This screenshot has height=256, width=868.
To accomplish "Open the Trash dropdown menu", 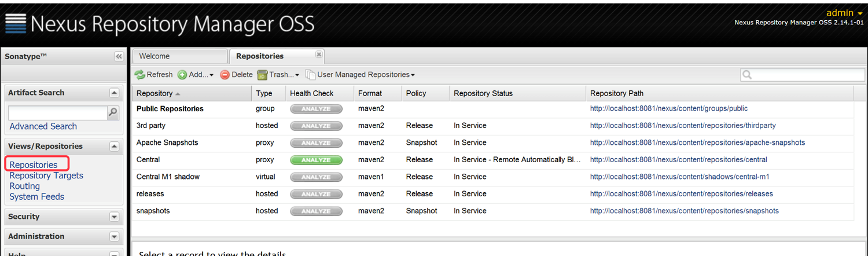I will [x=278, y=75].
